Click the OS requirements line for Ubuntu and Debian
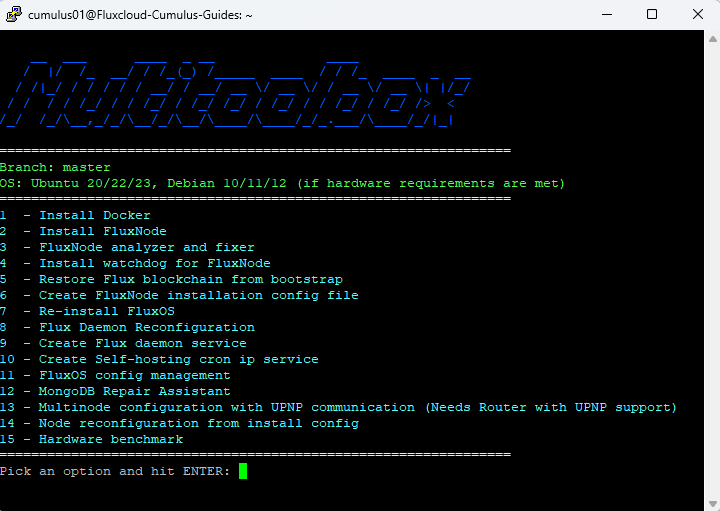The width and height of the screenshot is (720, 511). (282, 183)
